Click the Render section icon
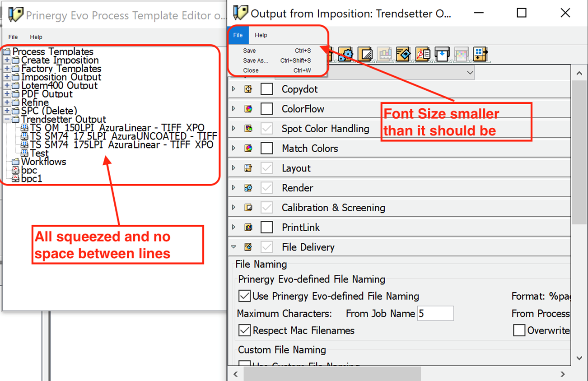 click(x=248, y=188)
